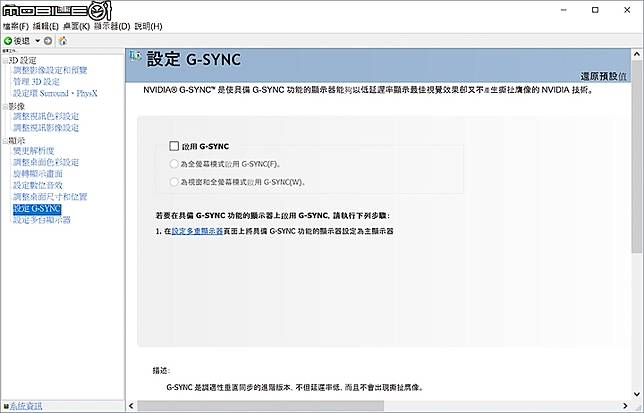Open the 顯示器(D) menu
This screenshot has height=413, width=644.
(x=112, y=26)
